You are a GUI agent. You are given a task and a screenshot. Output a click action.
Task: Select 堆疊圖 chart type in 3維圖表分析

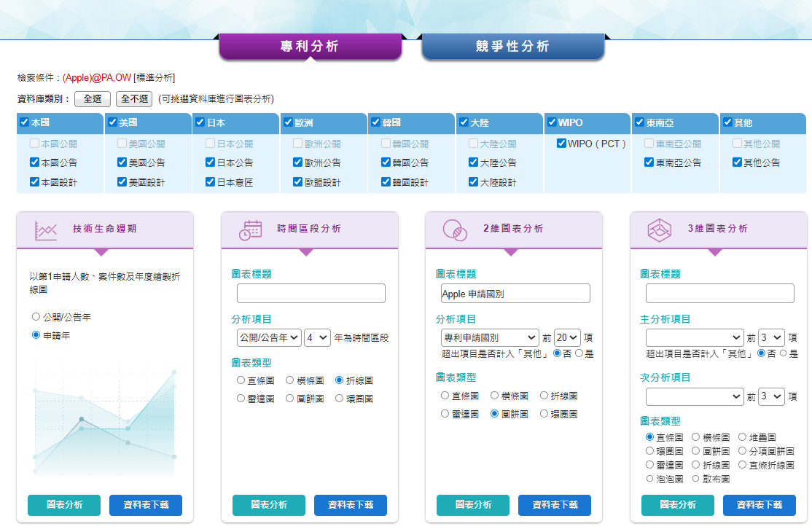742,437
